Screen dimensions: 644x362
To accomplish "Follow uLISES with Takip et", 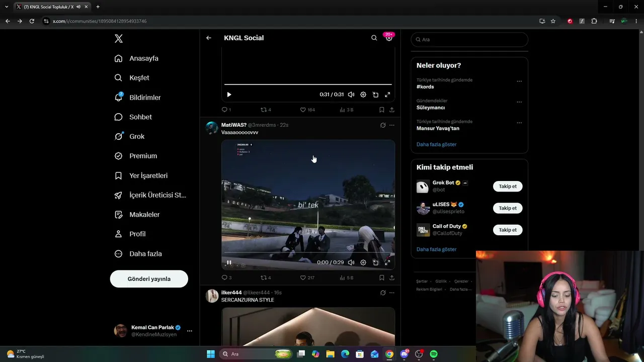I will [508, 208].
